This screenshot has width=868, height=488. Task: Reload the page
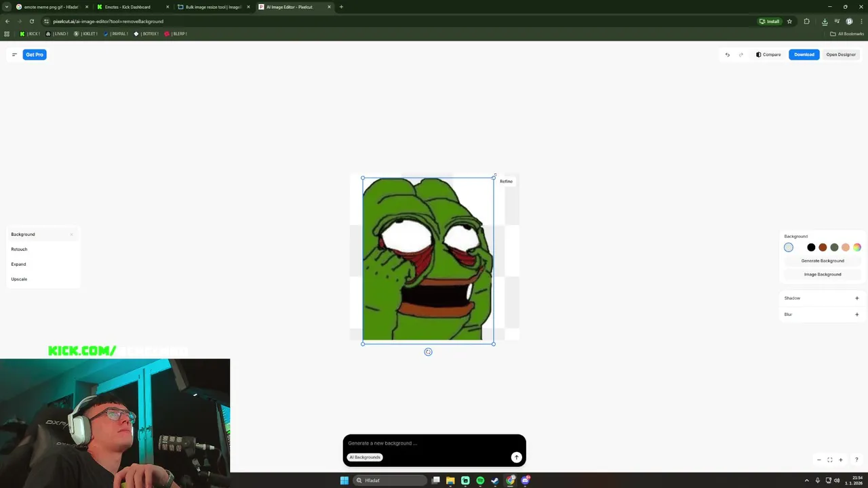31,21
